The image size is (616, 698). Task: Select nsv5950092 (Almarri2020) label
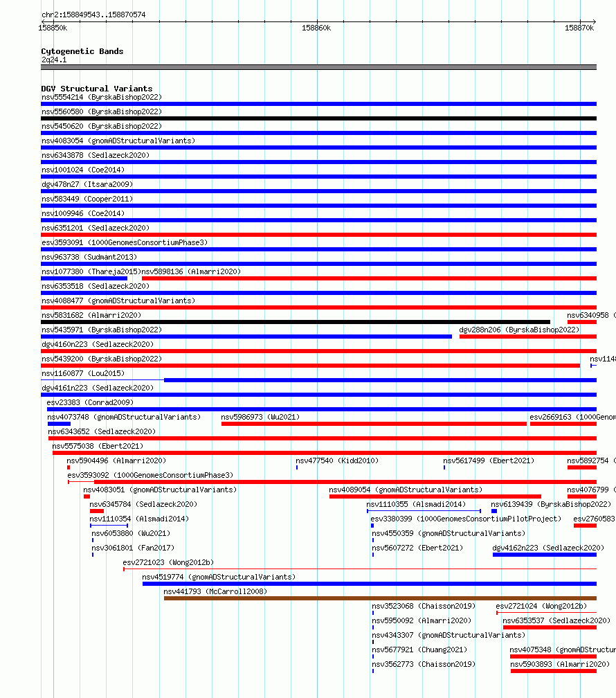coord(421,620)
